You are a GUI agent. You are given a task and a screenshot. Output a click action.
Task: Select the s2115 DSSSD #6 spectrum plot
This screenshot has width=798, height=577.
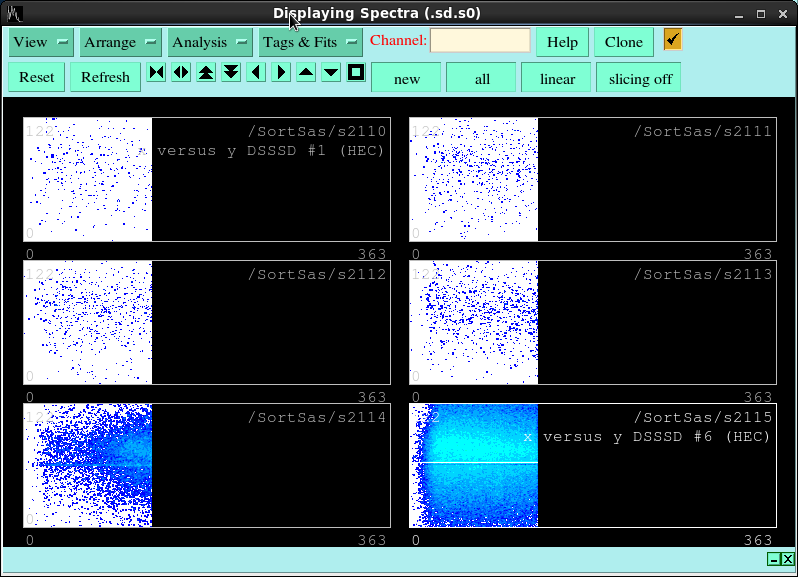click(x=592, y=465)
